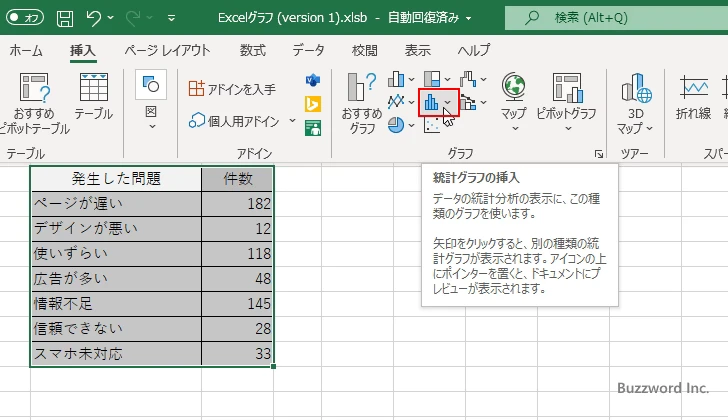Select the ページが遅い cell

pyautogui.click(x=116, y=204)
